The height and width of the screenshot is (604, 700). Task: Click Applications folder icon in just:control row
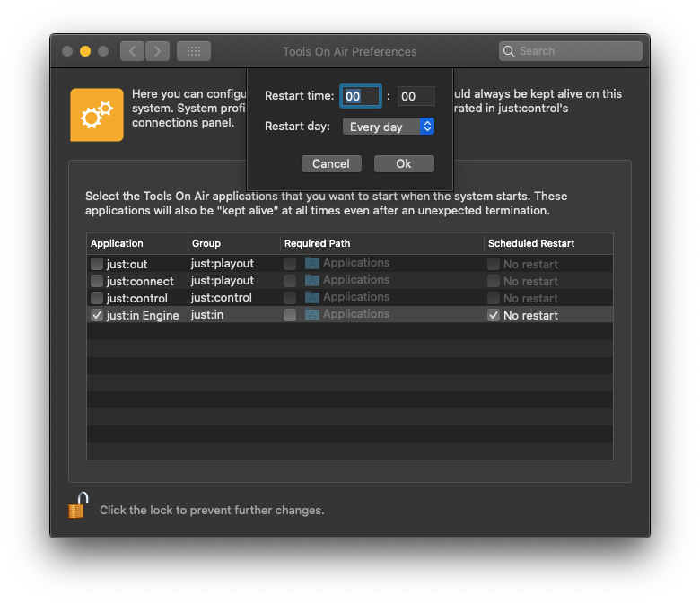[312, 297]
